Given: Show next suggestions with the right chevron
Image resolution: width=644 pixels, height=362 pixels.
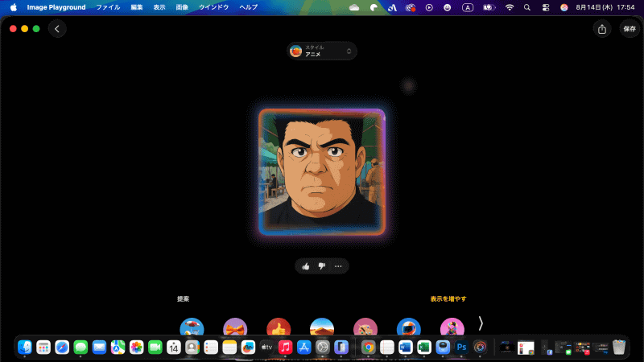Looking at the screenshot, I should coord(481,324).
